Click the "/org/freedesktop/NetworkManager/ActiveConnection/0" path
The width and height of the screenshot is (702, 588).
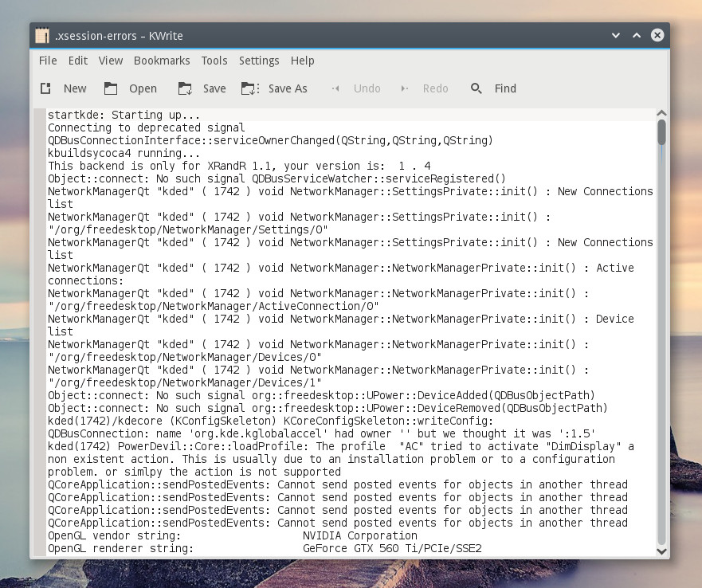pyautogui.click(x=214, y=306)
